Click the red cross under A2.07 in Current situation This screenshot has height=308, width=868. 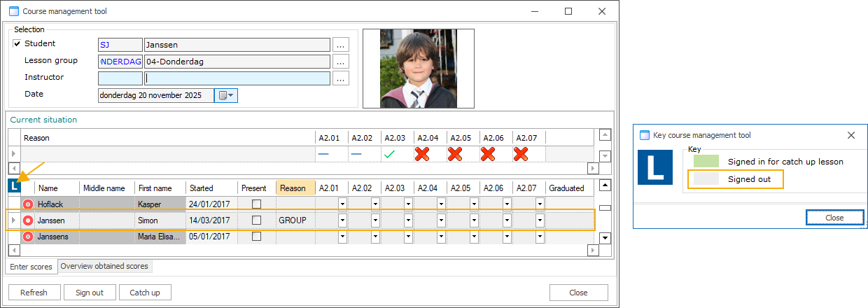(521, 154)
